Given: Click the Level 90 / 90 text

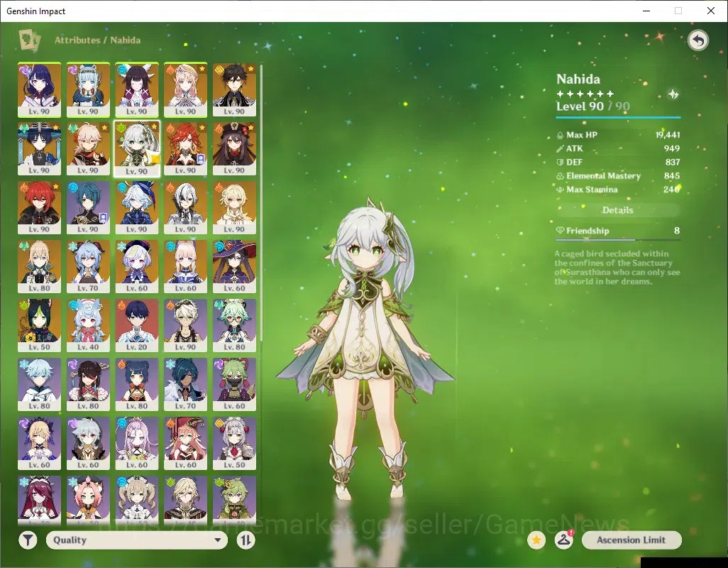Looking at the screenshot, I should click(593, 106).
